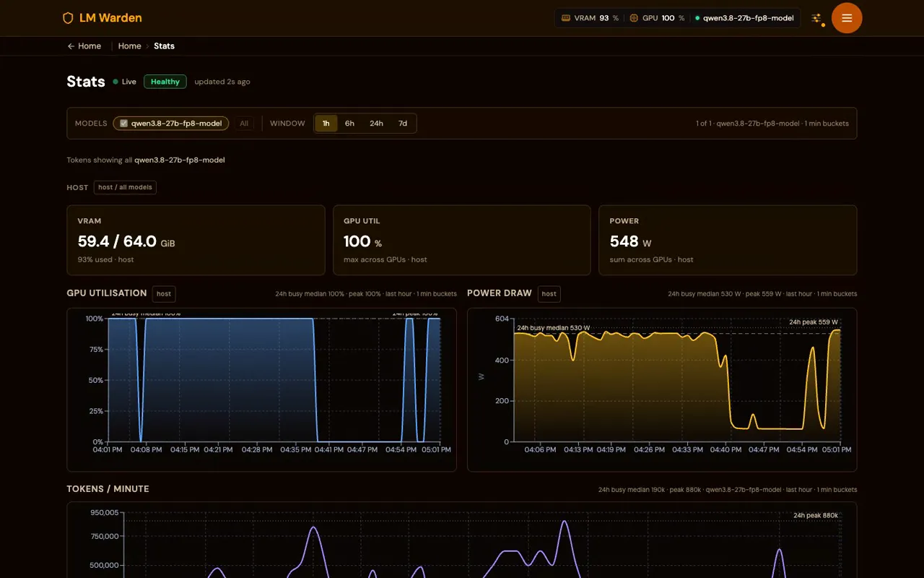Screen dimensions: 924x578
Task: Click the '24h busy median 530 W' chart label
Action: (554, 328)
